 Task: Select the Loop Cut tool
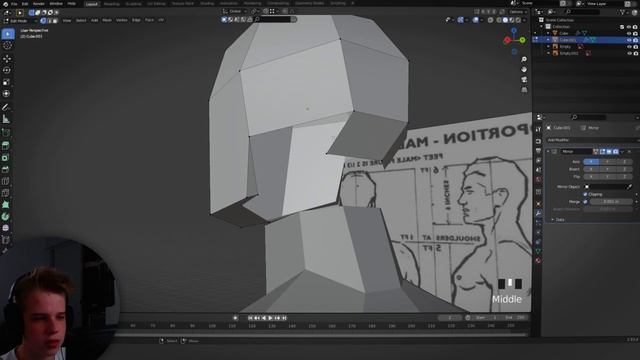tap(6, 181)
